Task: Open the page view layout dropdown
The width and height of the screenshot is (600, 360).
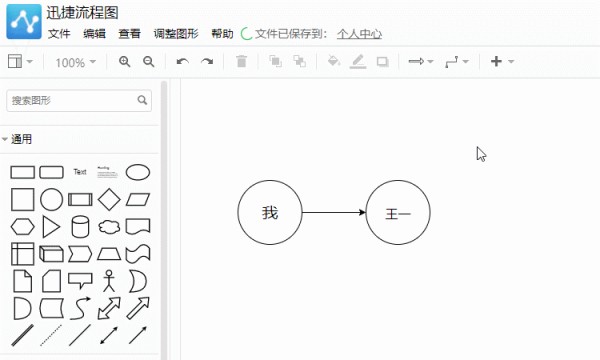Action: tap(20, 61)
